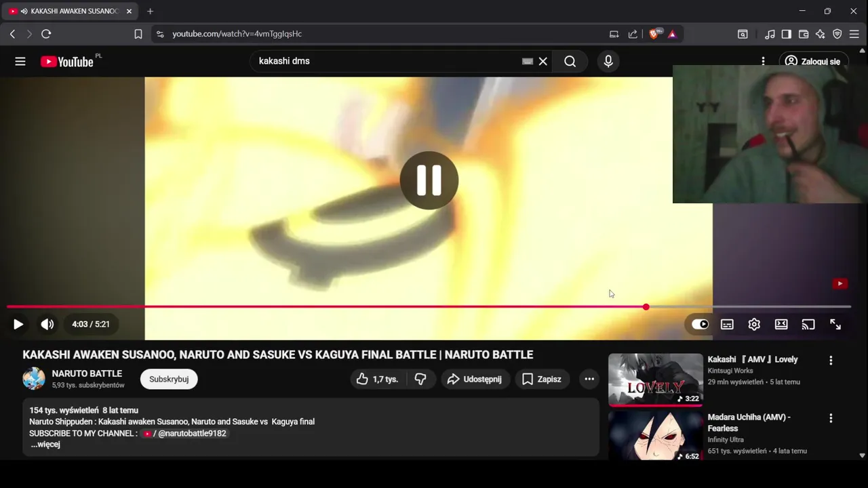Image resolution: width=868 pixels, height=488 pixels.
Task: Click the install app icon in the address bar
Action: [614, 34]
